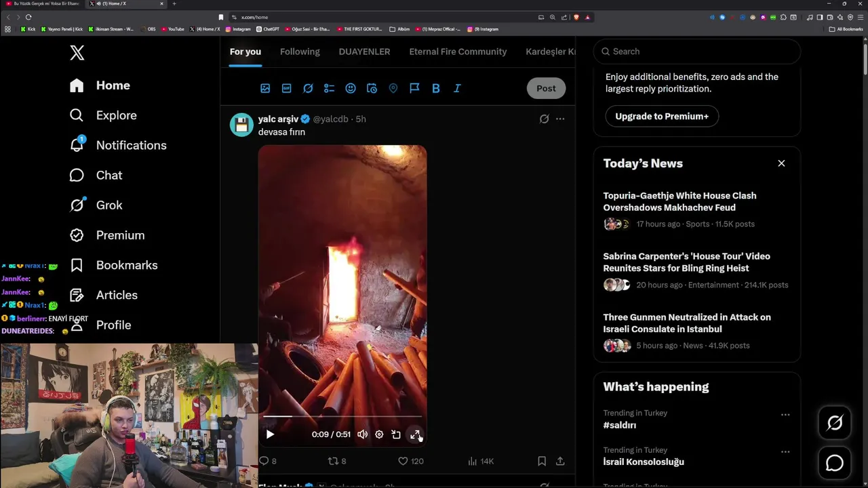Viewport: 868px width, 488px height.
Task: Open more options for #saldırı trend
Action: coord(785,415)
